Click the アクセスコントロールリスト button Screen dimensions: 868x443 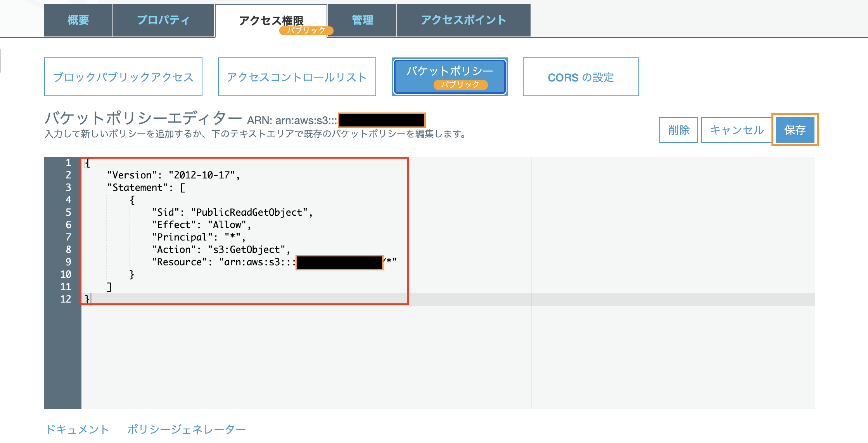coord(297,77)
